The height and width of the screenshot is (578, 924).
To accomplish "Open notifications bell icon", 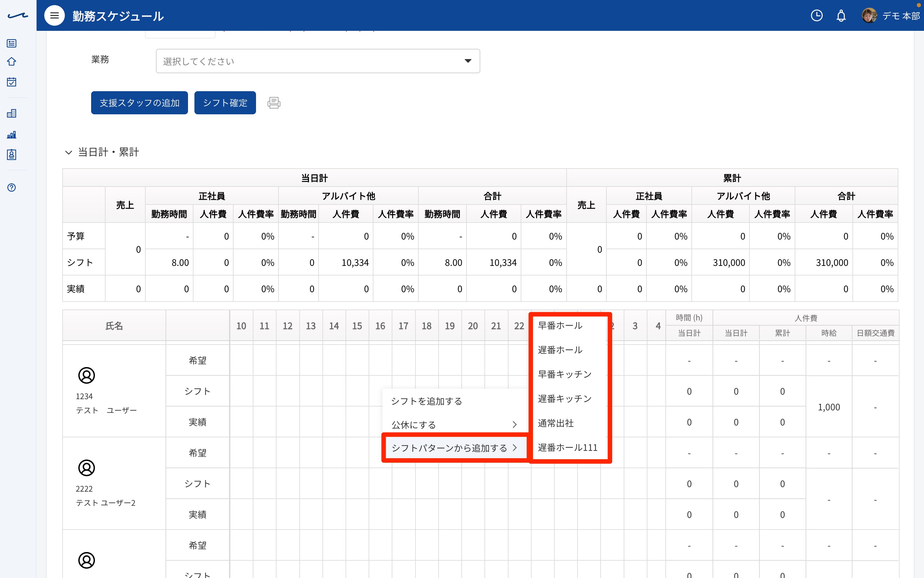I will click(841, 16).
